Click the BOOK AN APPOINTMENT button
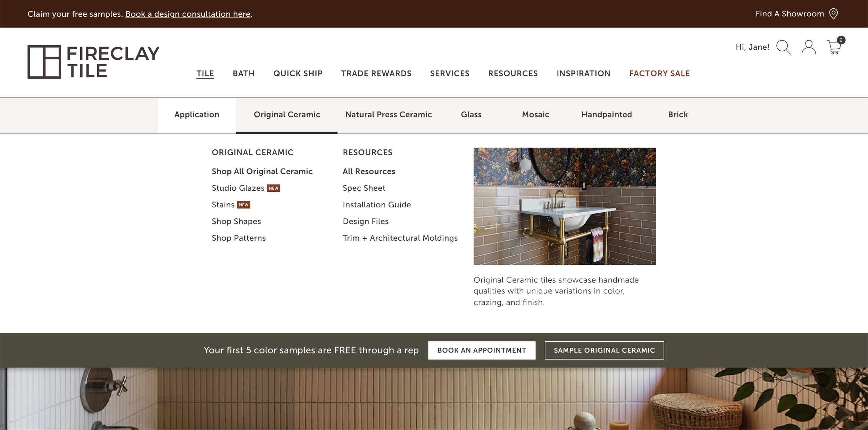The width and height of the screenshot is (868, 430). (482, 350)
